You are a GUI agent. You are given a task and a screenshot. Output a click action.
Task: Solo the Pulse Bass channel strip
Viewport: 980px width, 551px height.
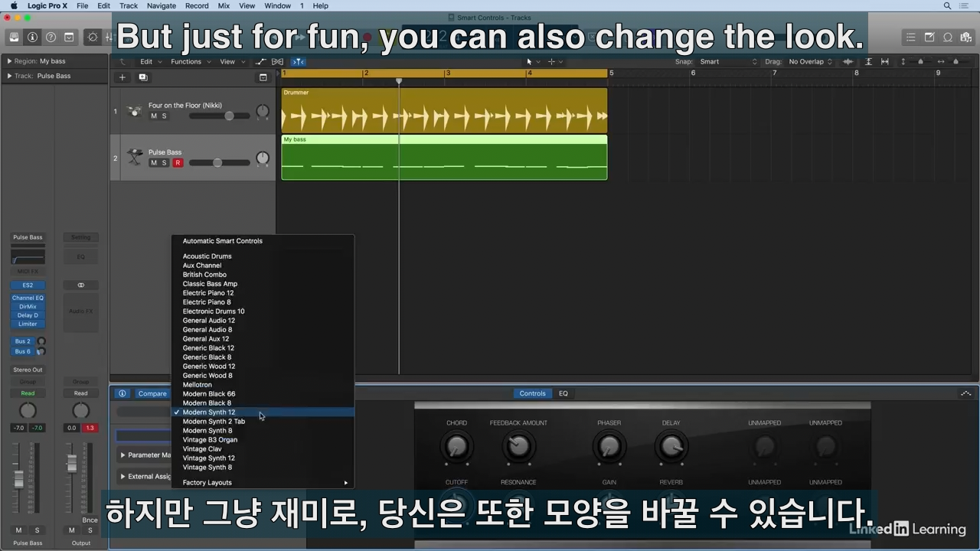tap(36, 530)
